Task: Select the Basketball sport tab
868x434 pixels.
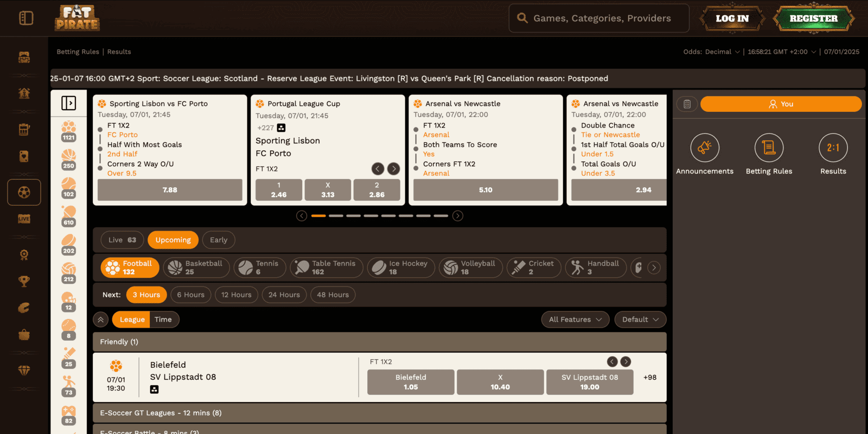Action: 196,267
